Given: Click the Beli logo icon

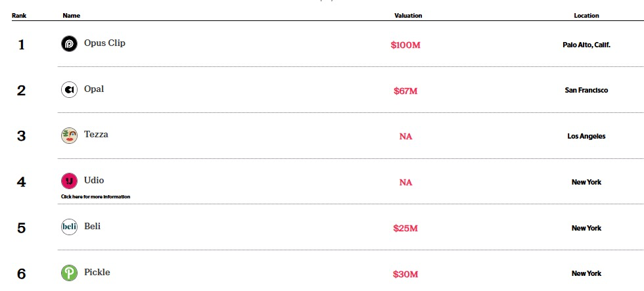Looking at the screenshot, I should coord(69,227).
